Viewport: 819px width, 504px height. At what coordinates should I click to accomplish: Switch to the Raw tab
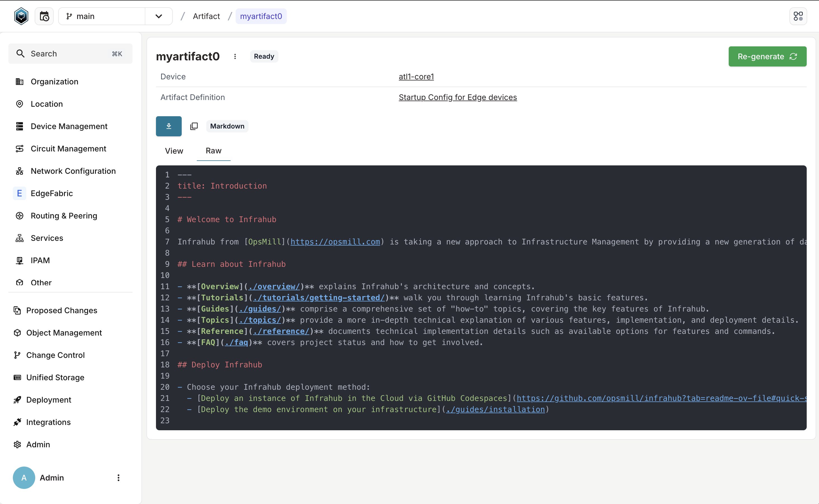pos(213,151)
